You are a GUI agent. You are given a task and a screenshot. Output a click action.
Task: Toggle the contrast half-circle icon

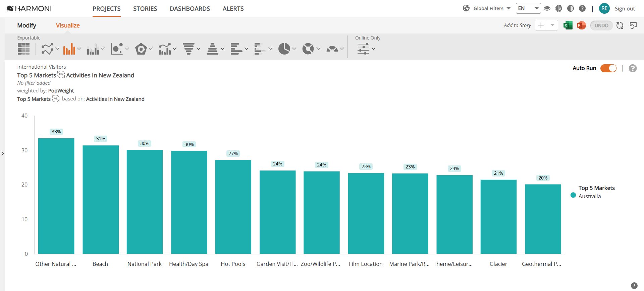click(571, 8)
